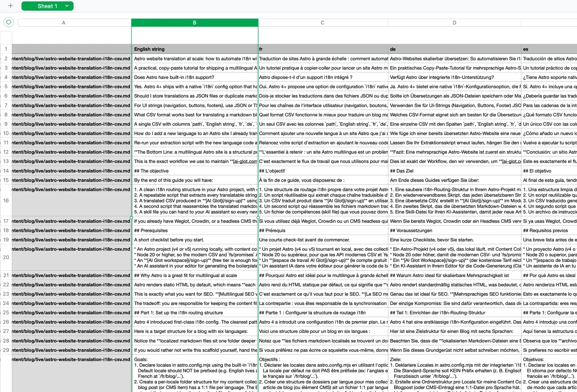This screenshot has width=577, height=392.
Task: Select cell '## Prérequis'
Action: pyautogui.click(x=323, y=230)
